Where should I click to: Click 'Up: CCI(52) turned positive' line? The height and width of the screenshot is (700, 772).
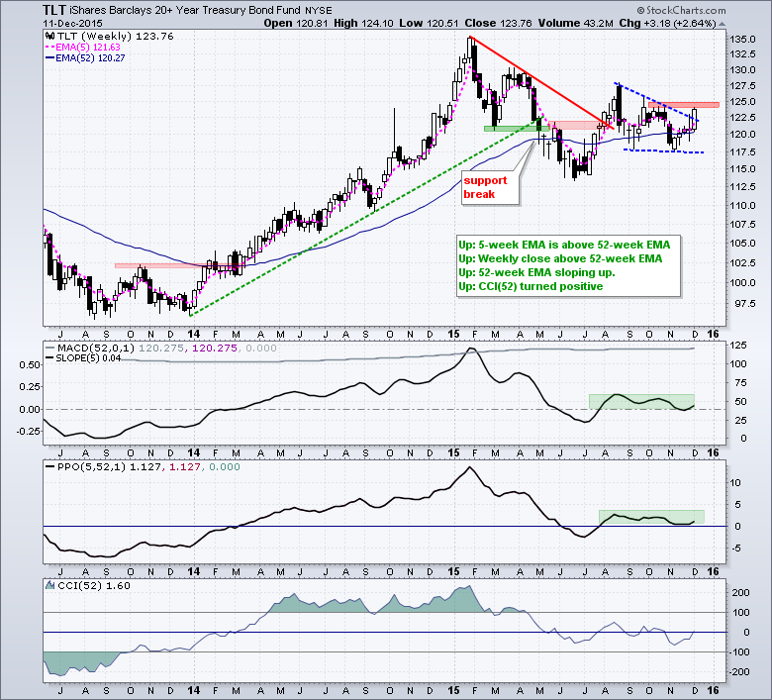tap(531, 286)
